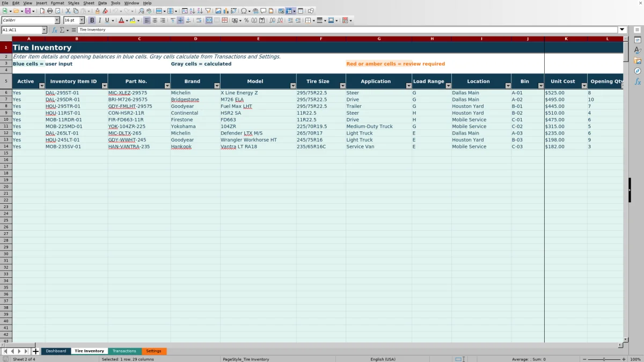Toggle Underline formatting

[107, 20]
